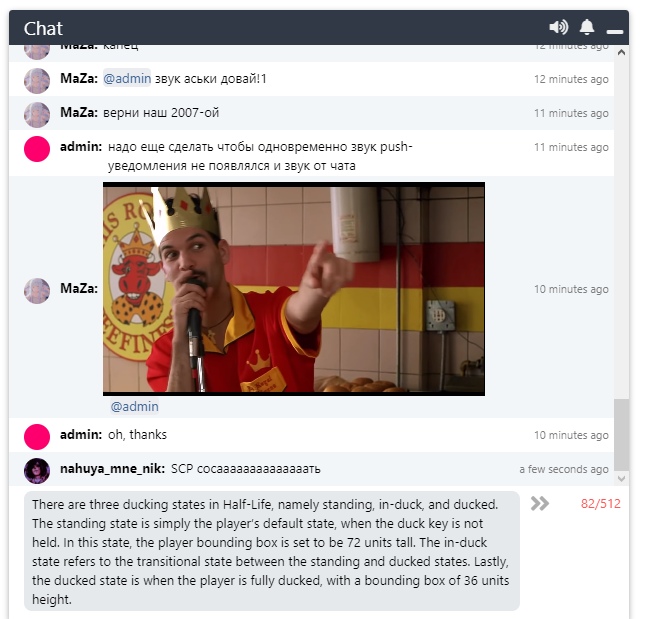Click admin's pink avatar beside oh, thanks

click(x=37, y=436)
